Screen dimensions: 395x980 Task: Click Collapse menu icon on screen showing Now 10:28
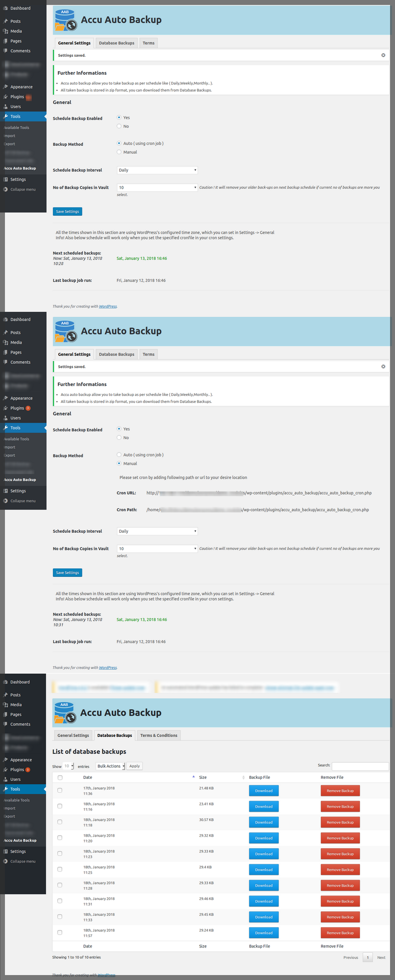(x=5, y=189)
